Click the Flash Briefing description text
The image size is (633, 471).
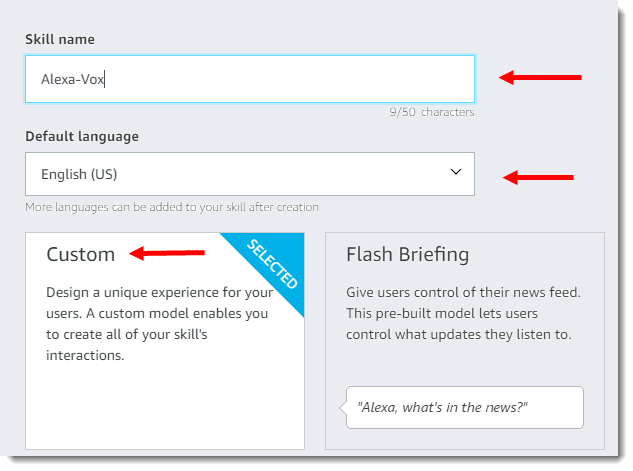pyautogui.click(x=463, y=313)
